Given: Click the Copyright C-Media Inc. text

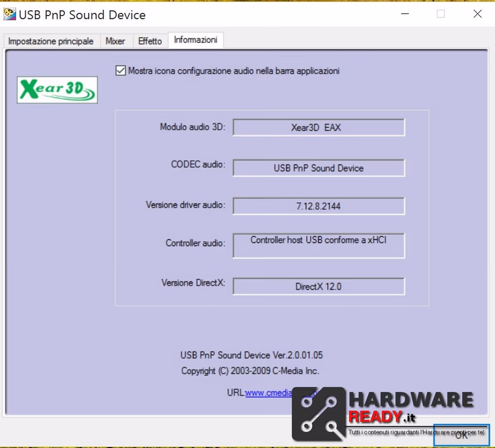Looking at the screenshot, I should pyautogui.click(x=250, y=370).
